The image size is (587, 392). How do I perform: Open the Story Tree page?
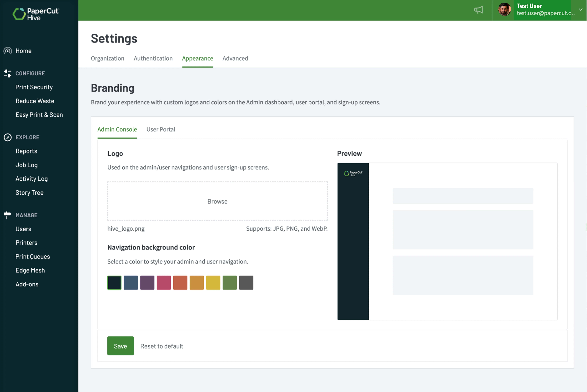tap(30, 193)
